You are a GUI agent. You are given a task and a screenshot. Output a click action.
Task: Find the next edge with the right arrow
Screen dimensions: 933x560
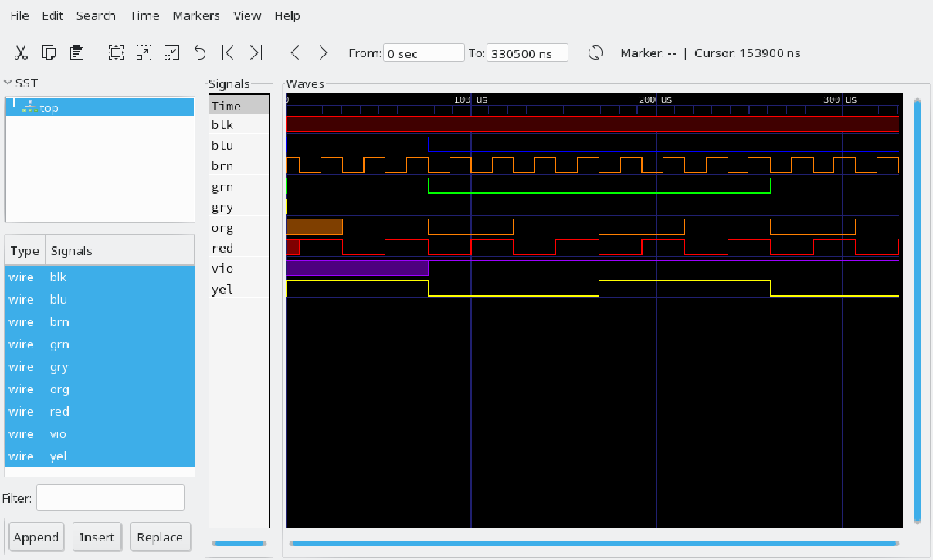323,53
